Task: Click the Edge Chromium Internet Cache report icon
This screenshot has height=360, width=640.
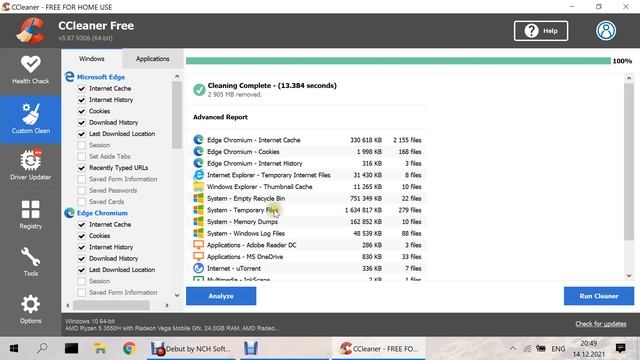Action: pyautogui.click(x=198, y=140)
